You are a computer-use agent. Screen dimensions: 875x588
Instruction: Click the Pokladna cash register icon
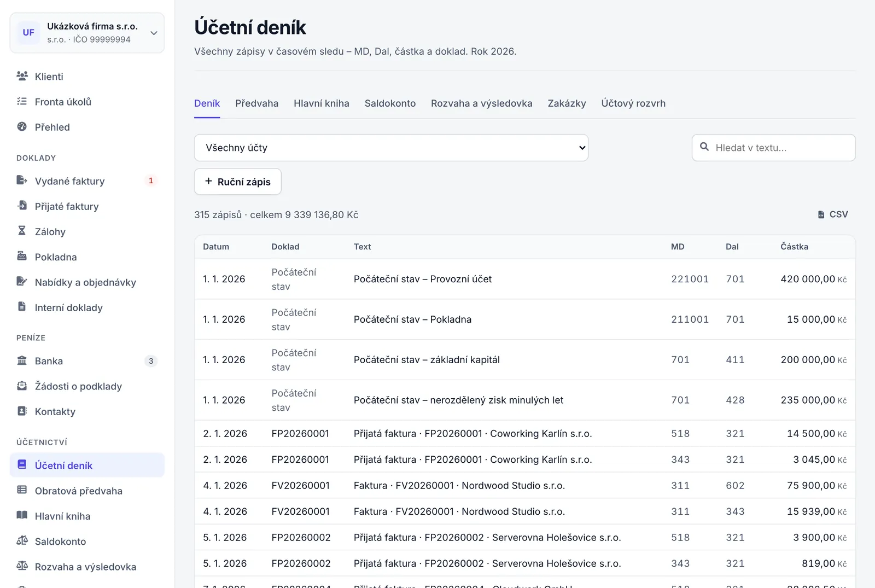click(x=22, y=256)
